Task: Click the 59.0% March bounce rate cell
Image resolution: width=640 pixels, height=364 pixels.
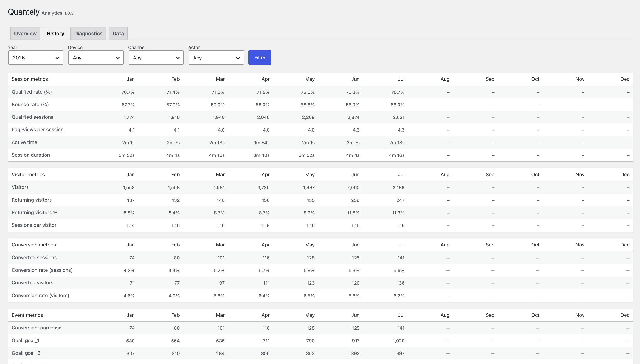Action: point(218,105)
